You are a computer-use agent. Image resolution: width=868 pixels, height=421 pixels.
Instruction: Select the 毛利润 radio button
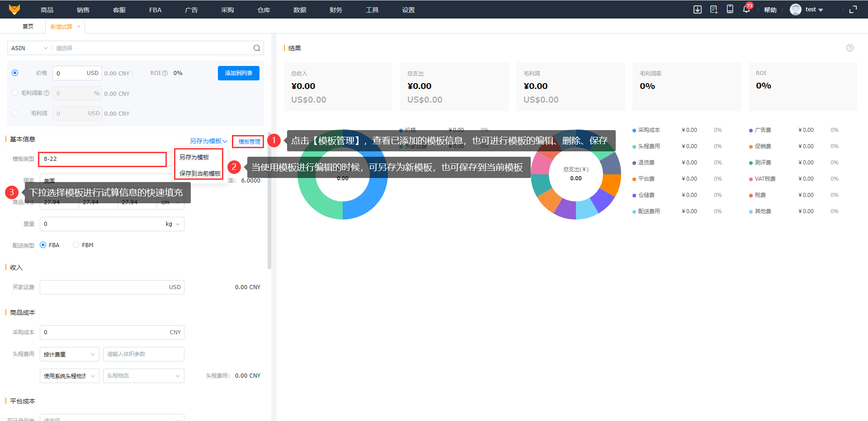tap(15, 113)
